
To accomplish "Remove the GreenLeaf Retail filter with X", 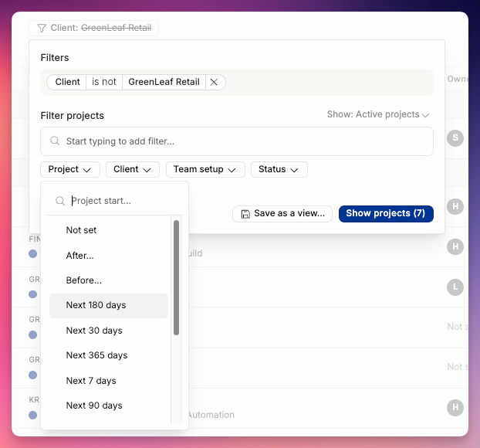I will (214, 82).
